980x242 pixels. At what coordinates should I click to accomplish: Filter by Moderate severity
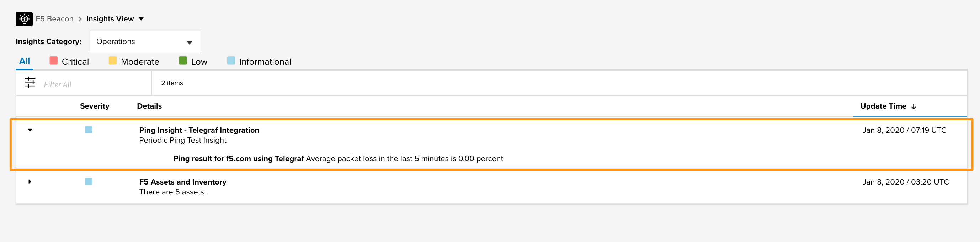pyautogui.click(x=134, y=61)
